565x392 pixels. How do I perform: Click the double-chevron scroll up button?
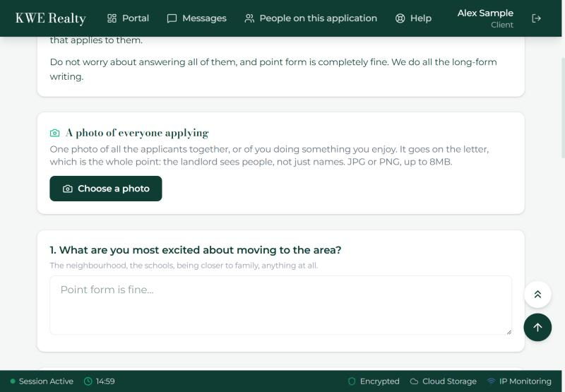pyautogui.click(x=537, y=295)
